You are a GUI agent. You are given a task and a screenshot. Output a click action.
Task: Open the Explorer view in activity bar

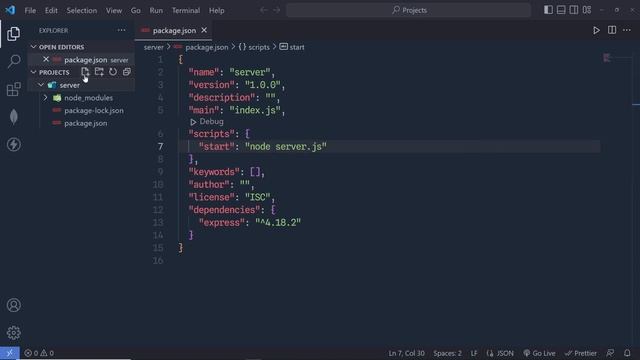pos(13,34)
